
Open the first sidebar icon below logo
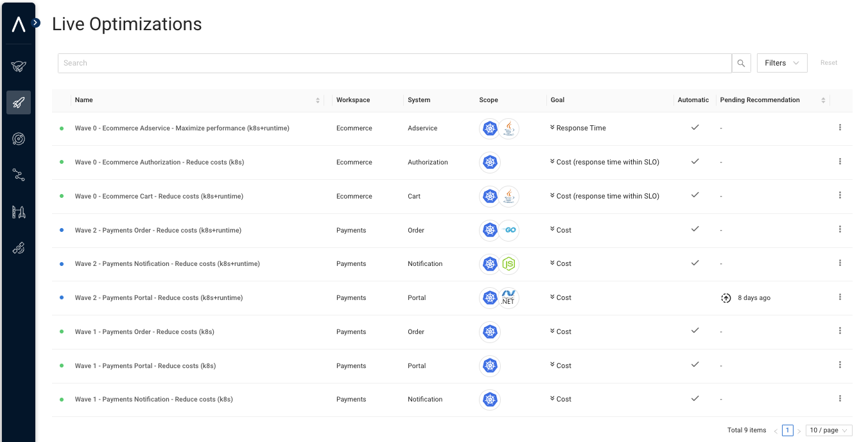(x=19, y=66)
